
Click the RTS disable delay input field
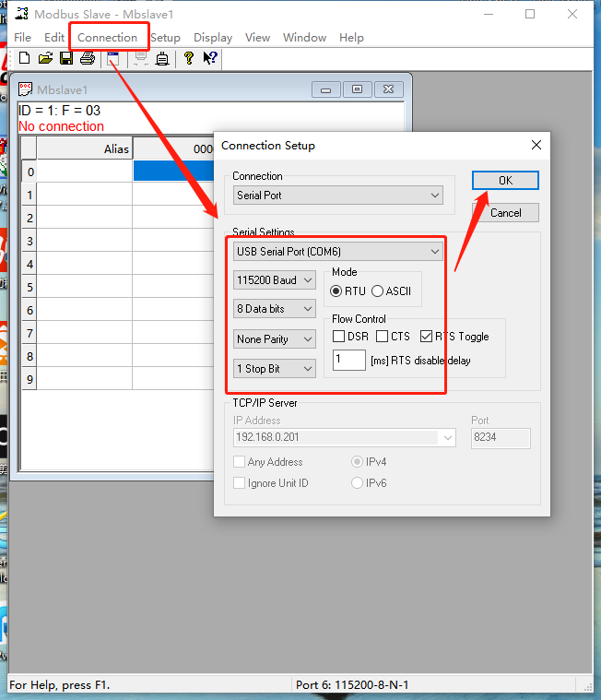coord(348,360)
